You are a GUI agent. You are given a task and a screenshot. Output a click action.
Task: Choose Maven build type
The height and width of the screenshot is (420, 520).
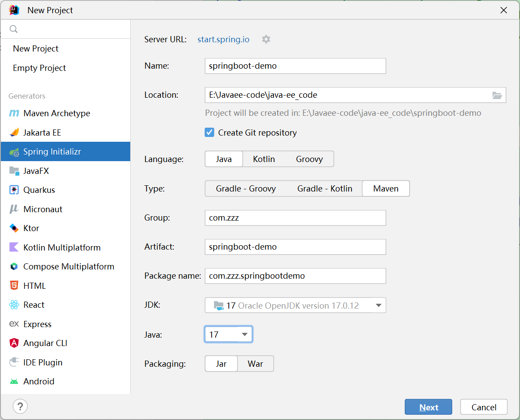click(x=386, y=188)
